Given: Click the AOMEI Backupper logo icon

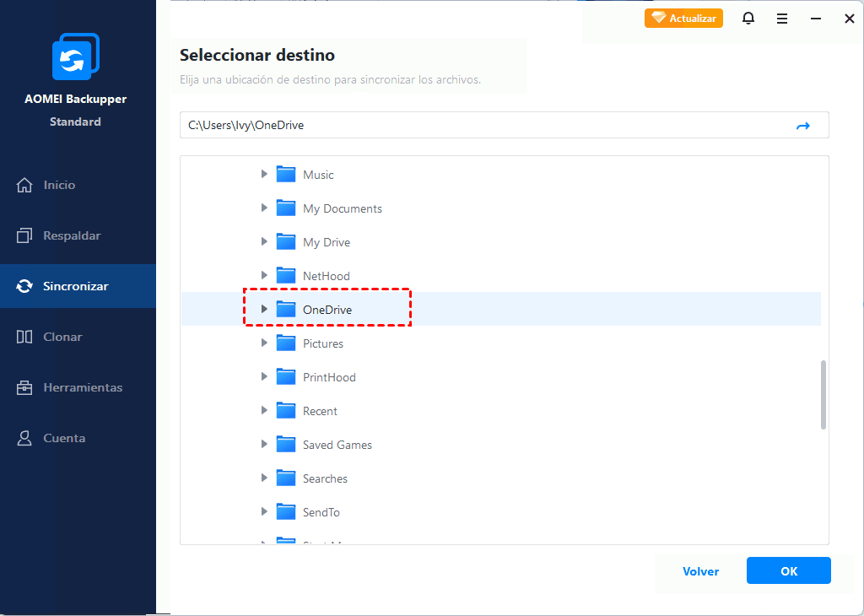Looking at the screenshot, I should 76,58.
